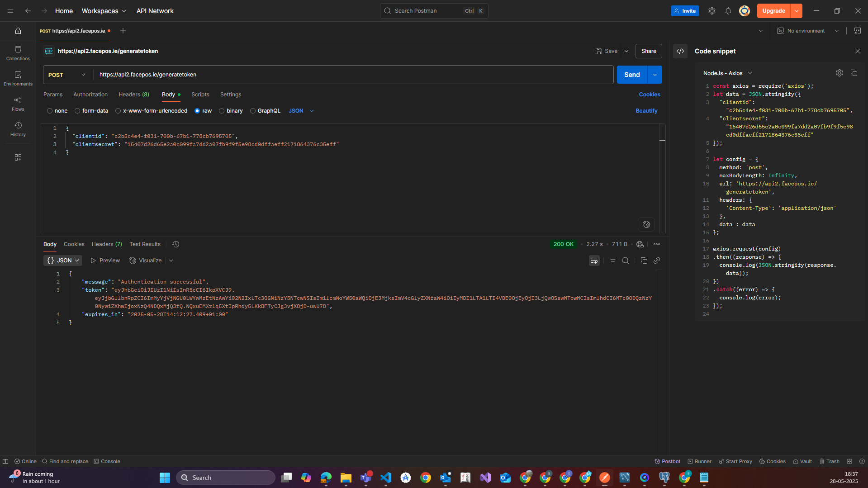This screenshot has width=868, height=488.
Task: Toggle word wrap in response body
Action: pyautogui.click(x=594, y=261)
